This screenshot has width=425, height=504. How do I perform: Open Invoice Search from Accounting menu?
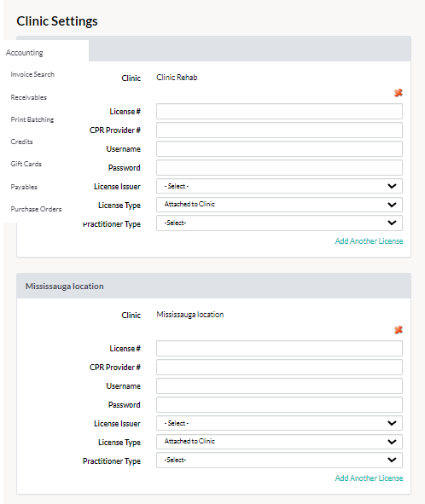click(x=32, y=74)
